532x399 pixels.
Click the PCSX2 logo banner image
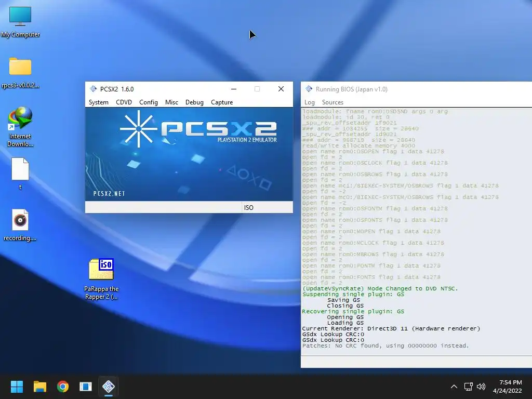(189, 154)
